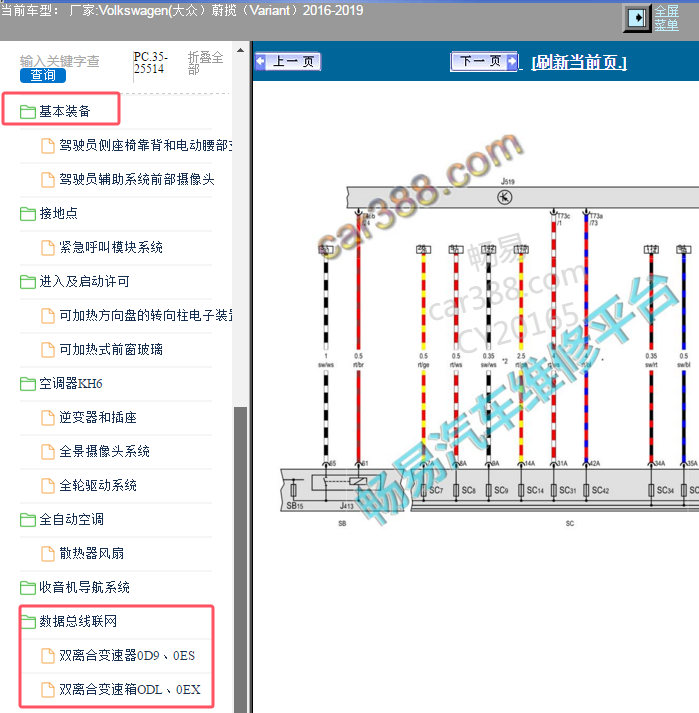Expand the 基本装备 folder

pyautogui.click(x=65, y=111)
